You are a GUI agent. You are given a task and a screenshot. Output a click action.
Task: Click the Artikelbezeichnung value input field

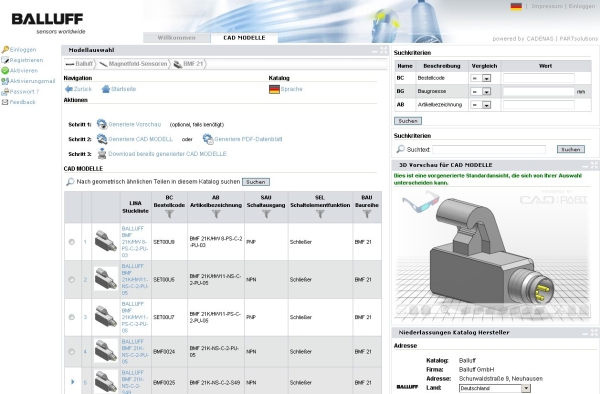coord(538,105)
